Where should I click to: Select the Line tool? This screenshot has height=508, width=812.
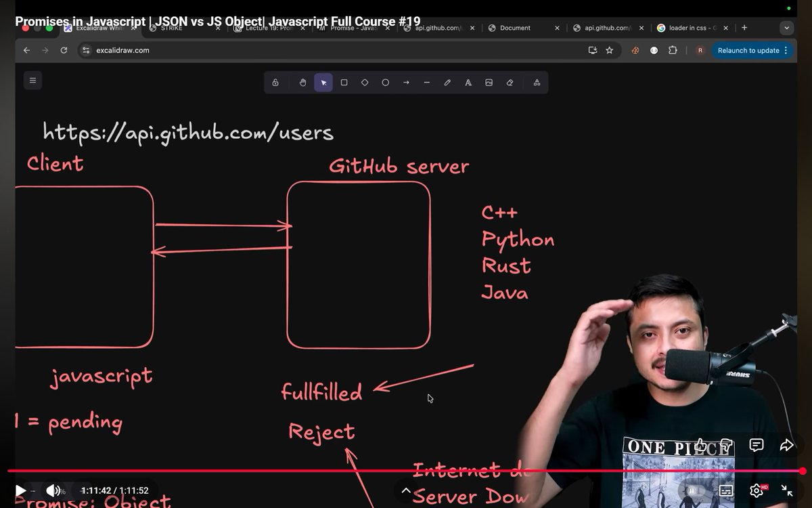click(x=426, y=83)
